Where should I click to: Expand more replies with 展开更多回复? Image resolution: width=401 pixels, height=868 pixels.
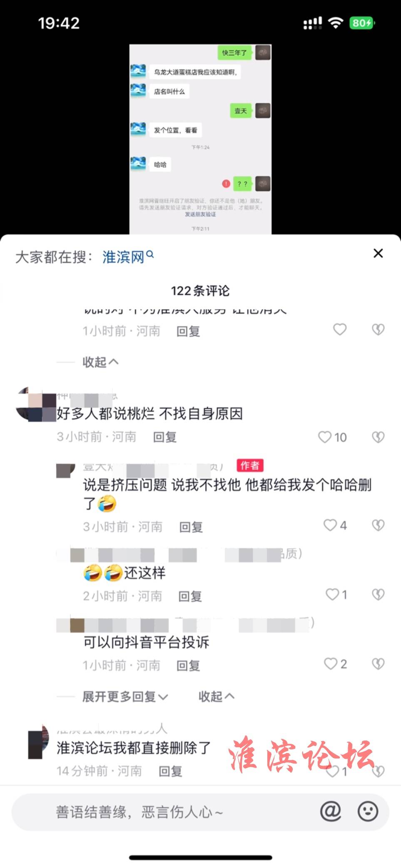[x=125, y=696]
